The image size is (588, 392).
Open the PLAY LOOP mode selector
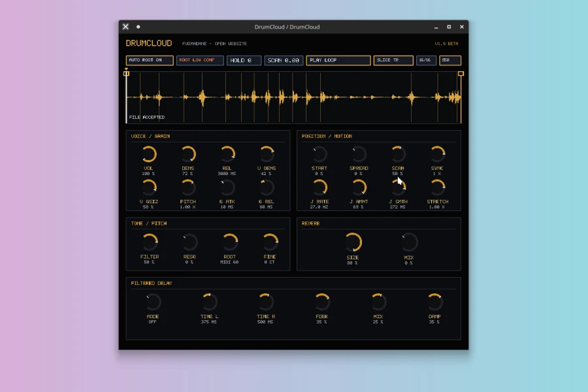(x=338, y=60)
